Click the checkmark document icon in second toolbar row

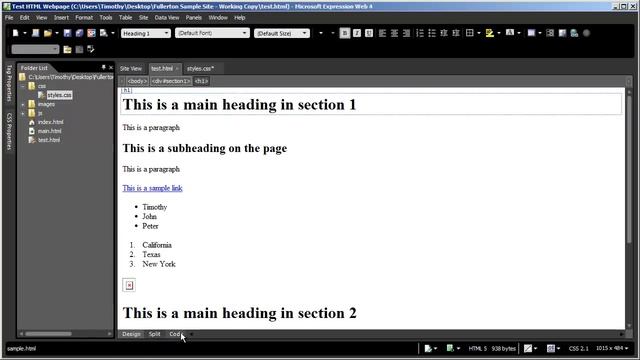91,49
